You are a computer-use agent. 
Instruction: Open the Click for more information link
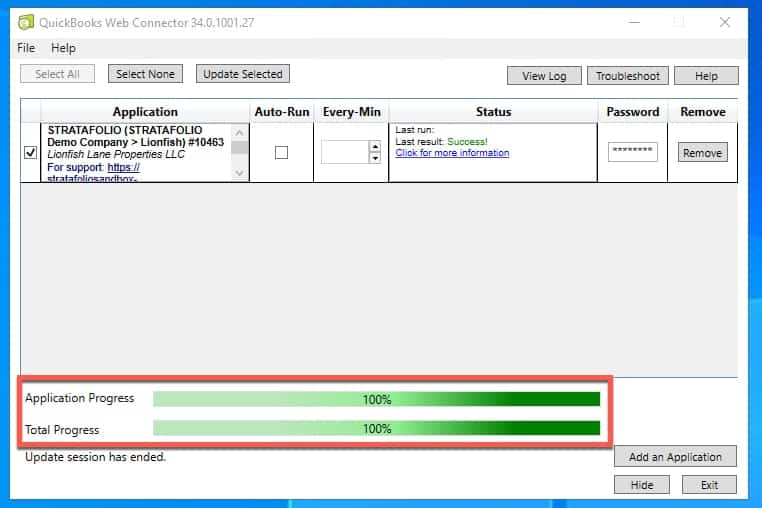click(x=452, y=153)
